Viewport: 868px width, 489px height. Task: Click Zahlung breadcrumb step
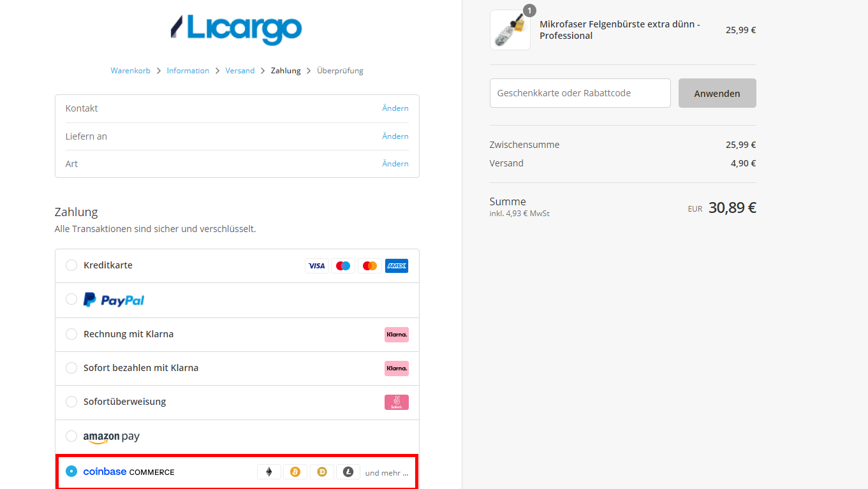coord(286,71)
